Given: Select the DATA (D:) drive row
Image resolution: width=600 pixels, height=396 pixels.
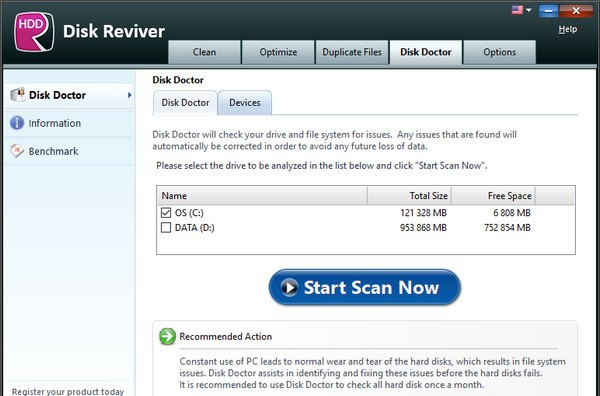Looking at the screenshot, I should click(x=365, y=228).
